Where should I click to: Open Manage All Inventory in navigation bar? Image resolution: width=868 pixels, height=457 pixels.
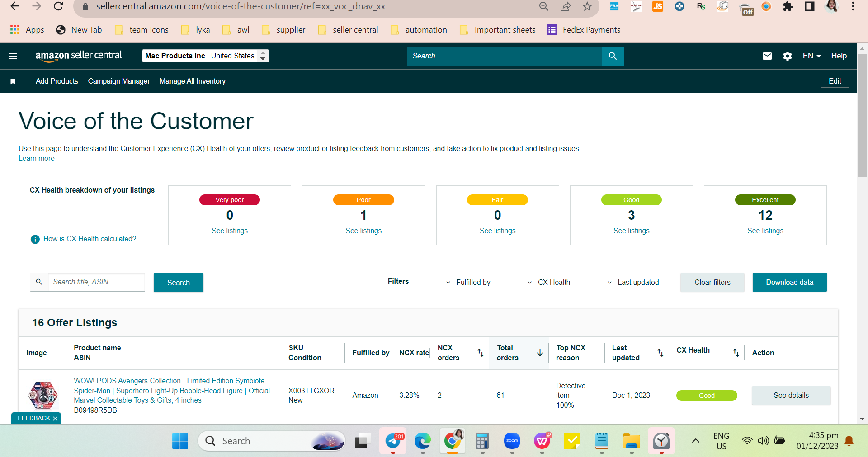point(193,81)
